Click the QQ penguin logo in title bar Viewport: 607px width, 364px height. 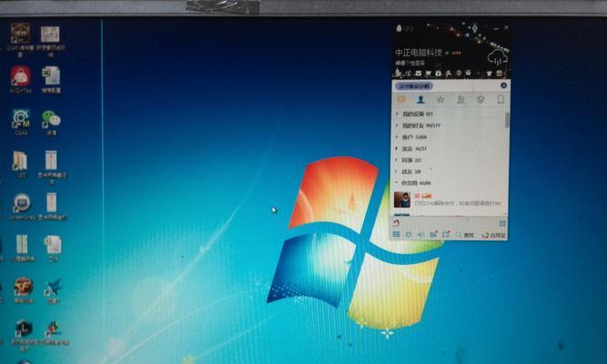click(400, 28)
